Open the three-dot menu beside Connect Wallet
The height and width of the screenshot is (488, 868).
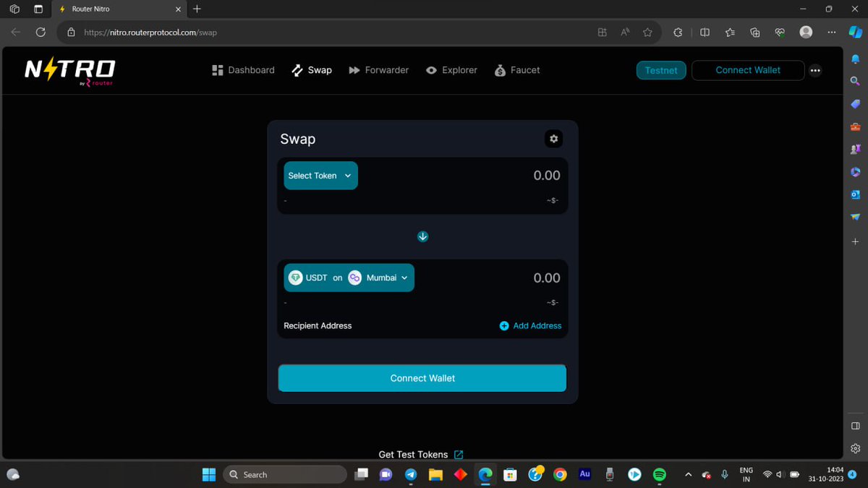click(816, 70)
